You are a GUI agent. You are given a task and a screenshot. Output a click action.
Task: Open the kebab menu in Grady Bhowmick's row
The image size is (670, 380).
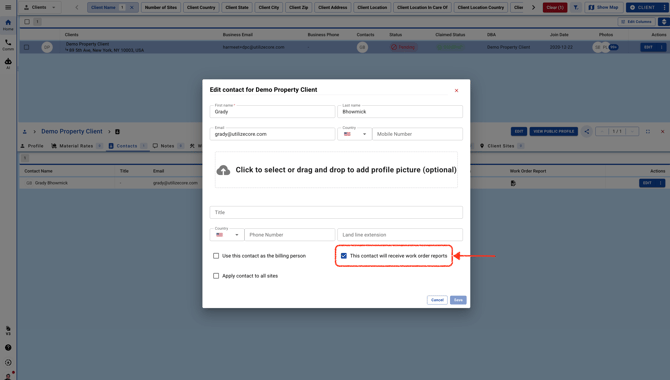pyautogui.click(x=661, y=183)
